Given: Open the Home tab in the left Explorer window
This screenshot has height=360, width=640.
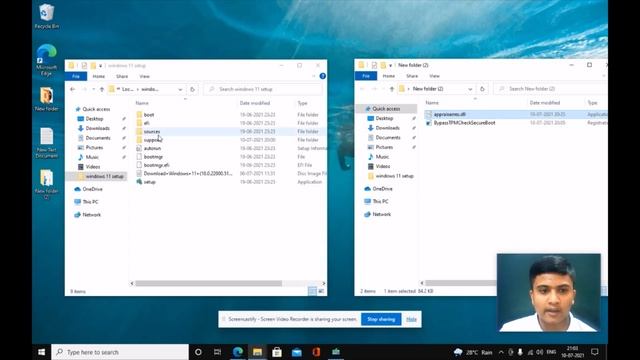Looking at the screenshot, I should click(x=99, y=76).
